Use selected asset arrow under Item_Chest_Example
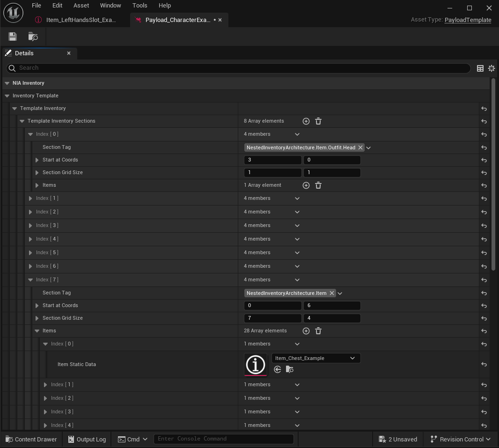 coord(278,370)
